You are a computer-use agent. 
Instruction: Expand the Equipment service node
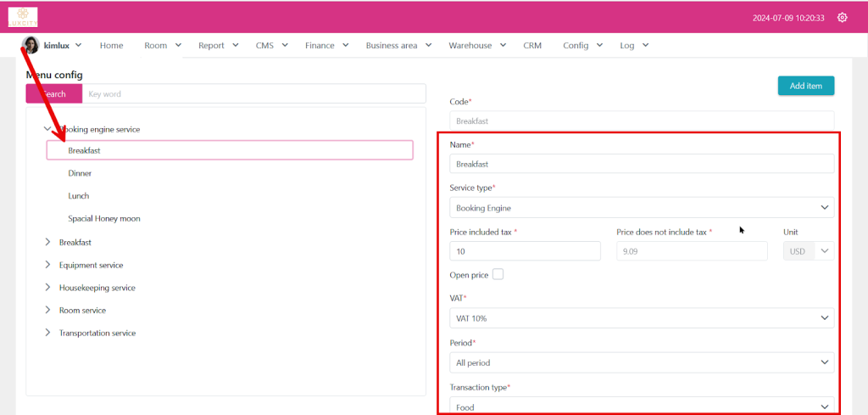point(47,265)
